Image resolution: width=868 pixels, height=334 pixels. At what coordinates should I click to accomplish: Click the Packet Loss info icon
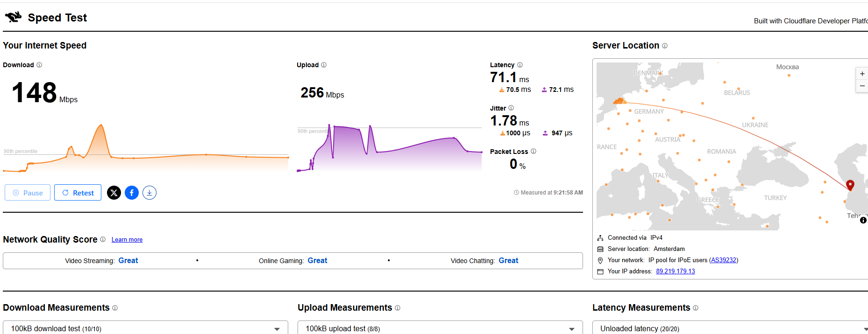[534, 151]
